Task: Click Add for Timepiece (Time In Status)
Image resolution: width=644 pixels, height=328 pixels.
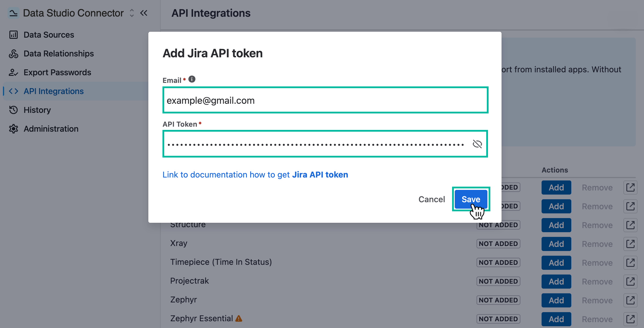Action: (x=556, y=263)
